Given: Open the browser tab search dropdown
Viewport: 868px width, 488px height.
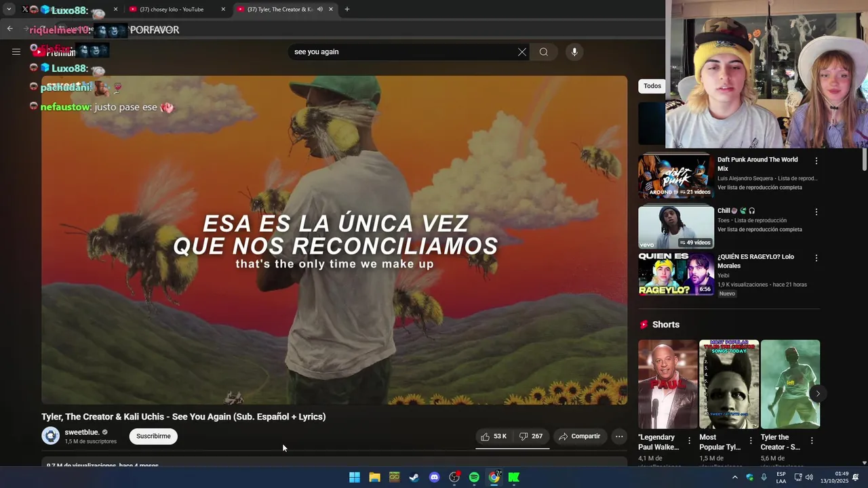Looking at the screenshot, I should [x=9, y=9].
